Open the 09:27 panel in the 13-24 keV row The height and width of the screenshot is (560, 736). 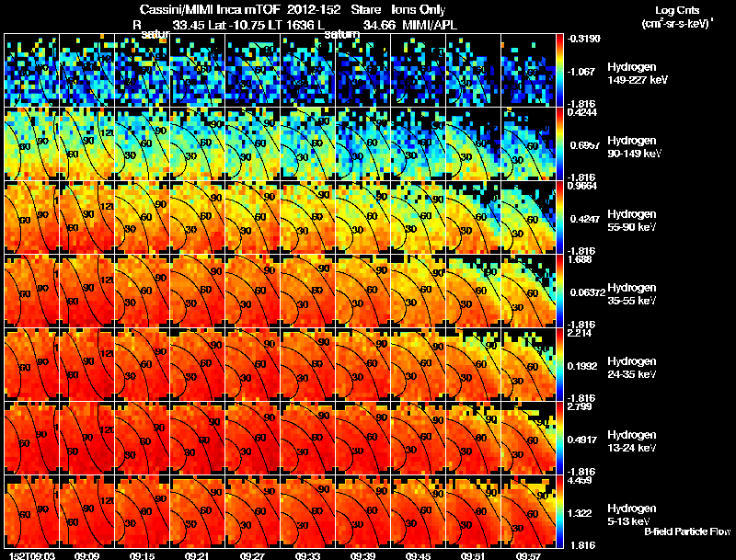pos(252,439)
